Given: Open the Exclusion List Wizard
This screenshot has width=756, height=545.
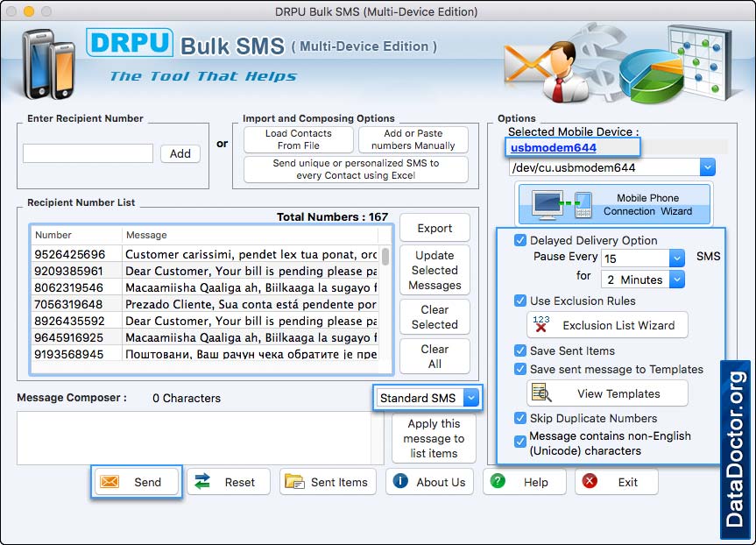Looking at the screenshot, I should point(607,325).
